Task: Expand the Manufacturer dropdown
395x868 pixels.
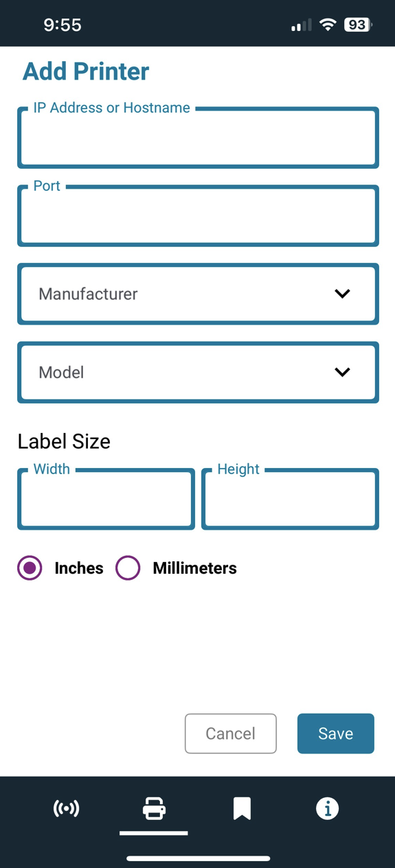Action: (x=198, y=294)
